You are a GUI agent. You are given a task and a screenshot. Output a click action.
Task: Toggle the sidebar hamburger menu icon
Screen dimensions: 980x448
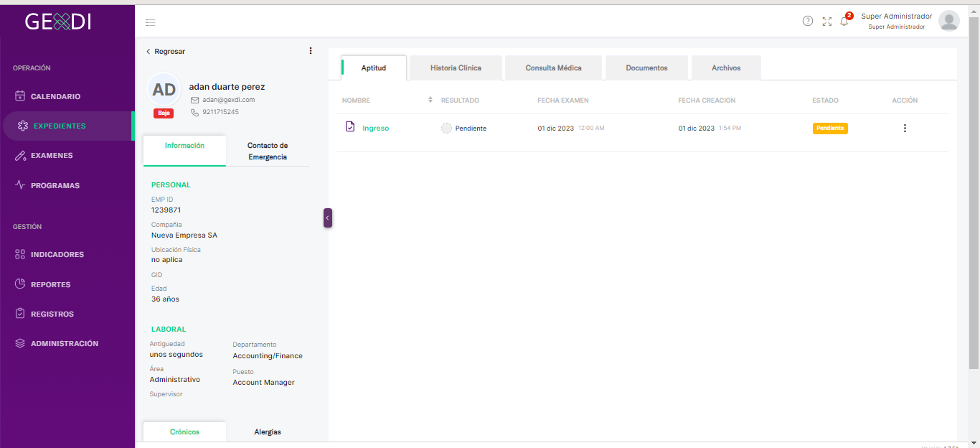click(150, 22)
